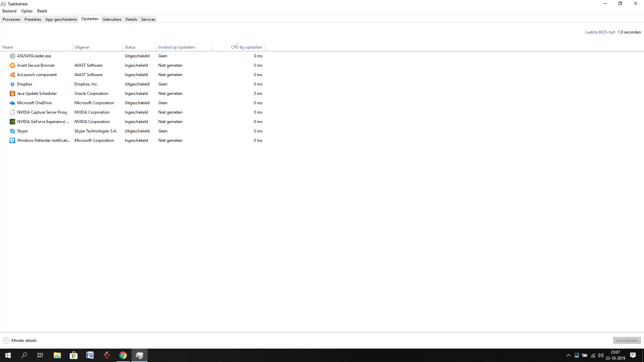Open the Windows notification center
The width and height of the screenshot is (644, 362).
633,355
